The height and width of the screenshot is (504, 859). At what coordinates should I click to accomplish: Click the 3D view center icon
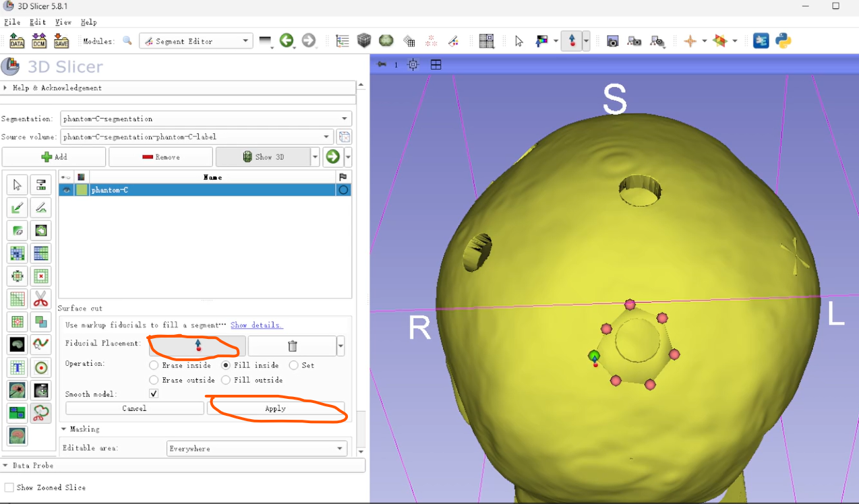pos(413,65)
